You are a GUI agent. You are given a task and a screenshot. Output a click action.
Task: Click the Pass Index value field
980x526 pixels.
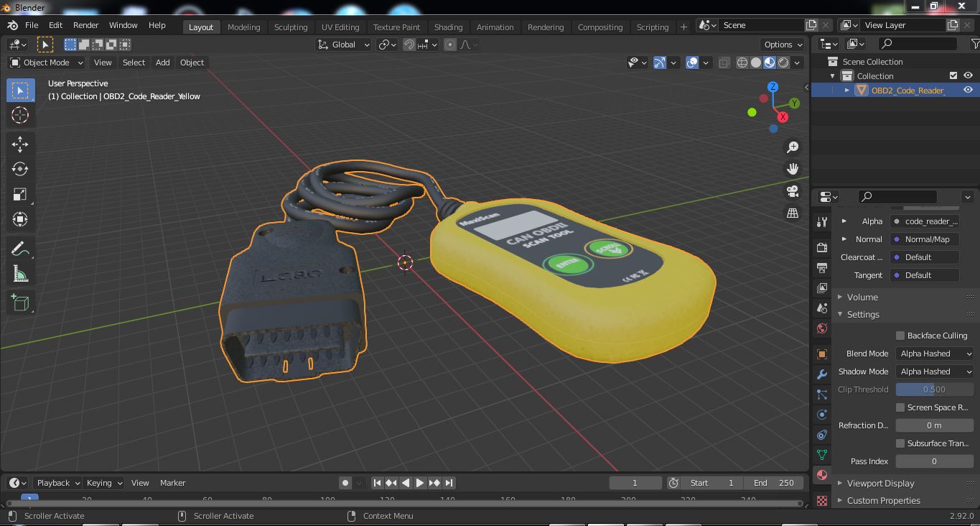[934, 461]
